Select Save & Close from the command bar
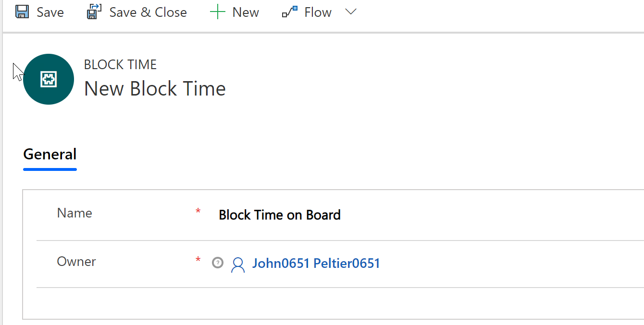The width and height of the screenshot is (644, 325). pyautogui.click(x=137, y=12)
